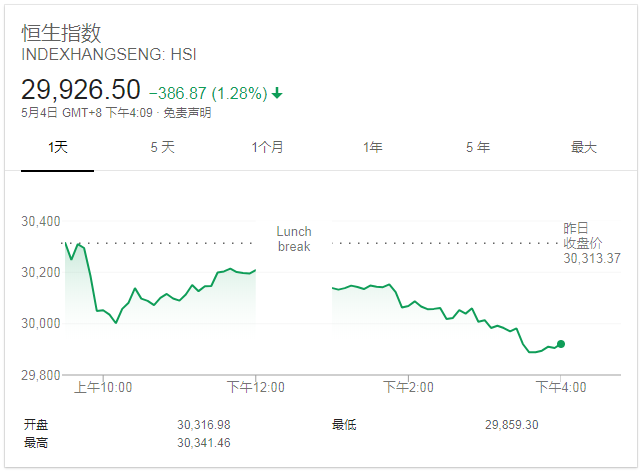Viewport: 642px width, 472px height.
Task: Click the low value 29,859.30
Action: point(512,425)
